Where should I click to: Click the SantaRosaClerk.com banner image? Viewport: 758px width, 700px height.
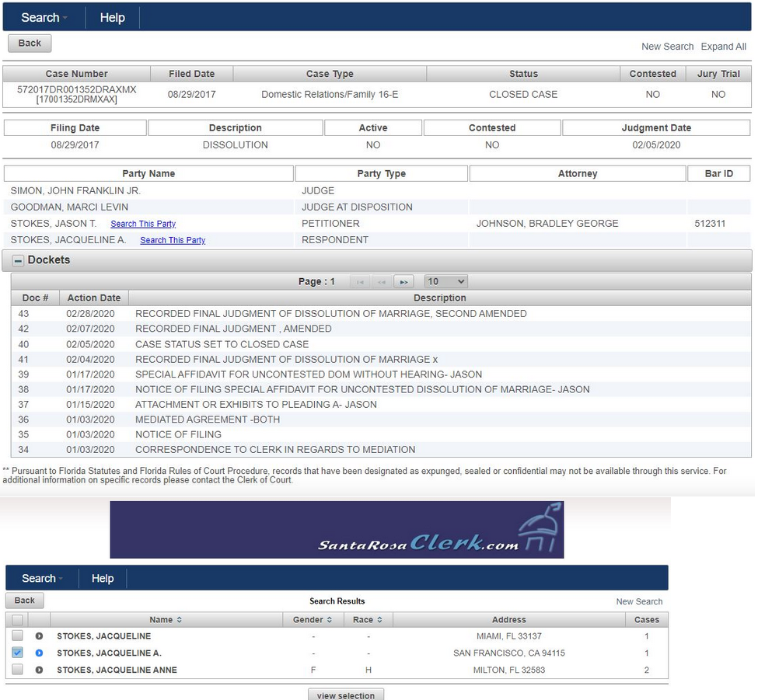[x=337, y=530]
